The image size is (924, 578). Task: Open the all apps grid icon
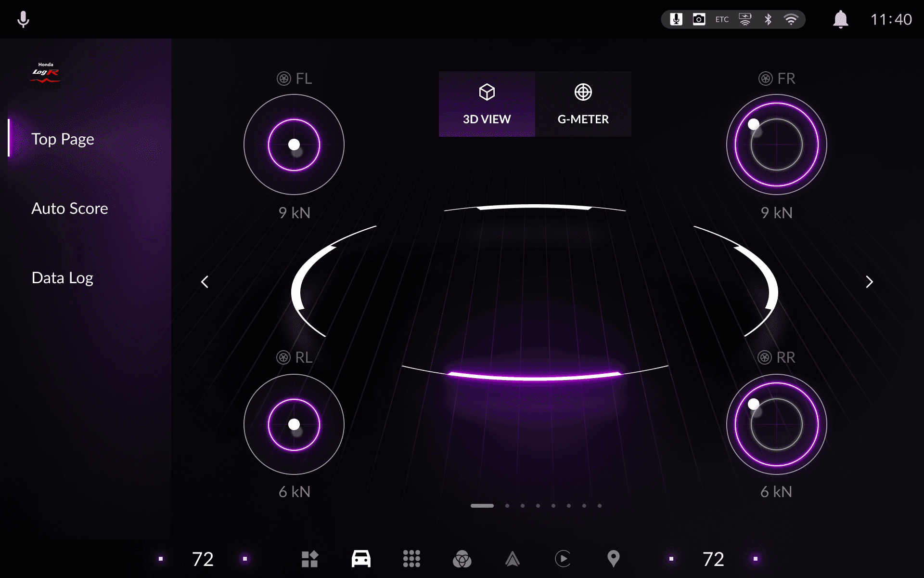pyautogui.click(x=411, y=559)
